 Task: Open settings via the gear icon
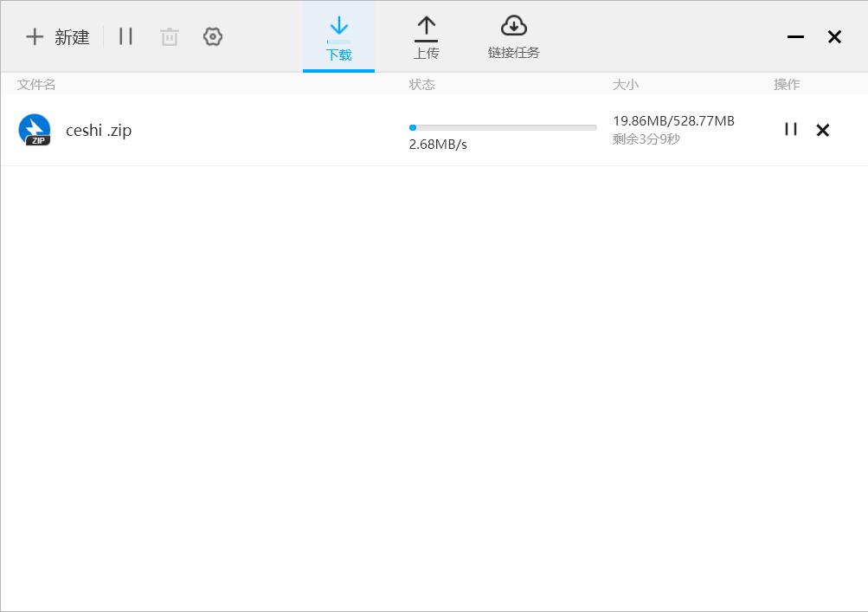(213, 36)
